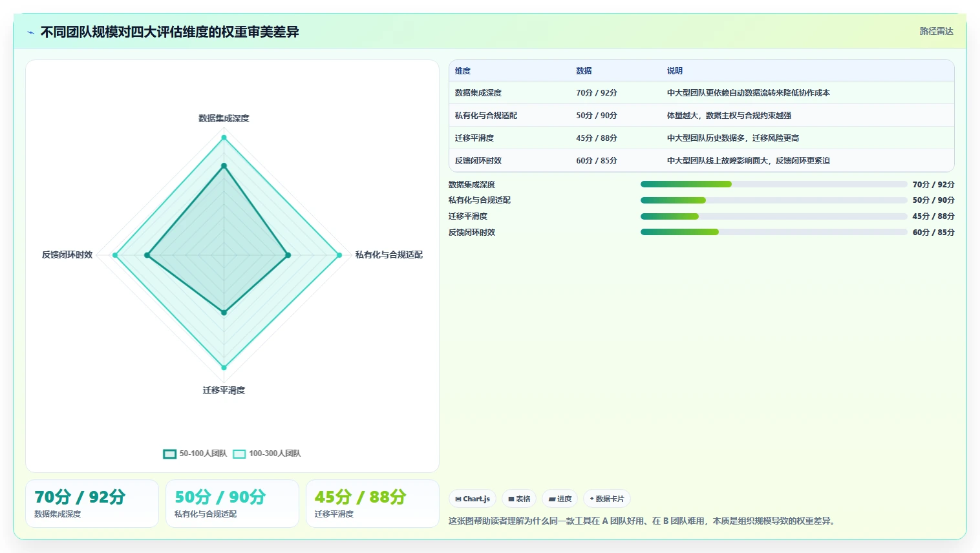The height and width of the screenshot is (553, 980).
Task: Click the 反馈闭环时效 progress bar
Action: point(774,232)
